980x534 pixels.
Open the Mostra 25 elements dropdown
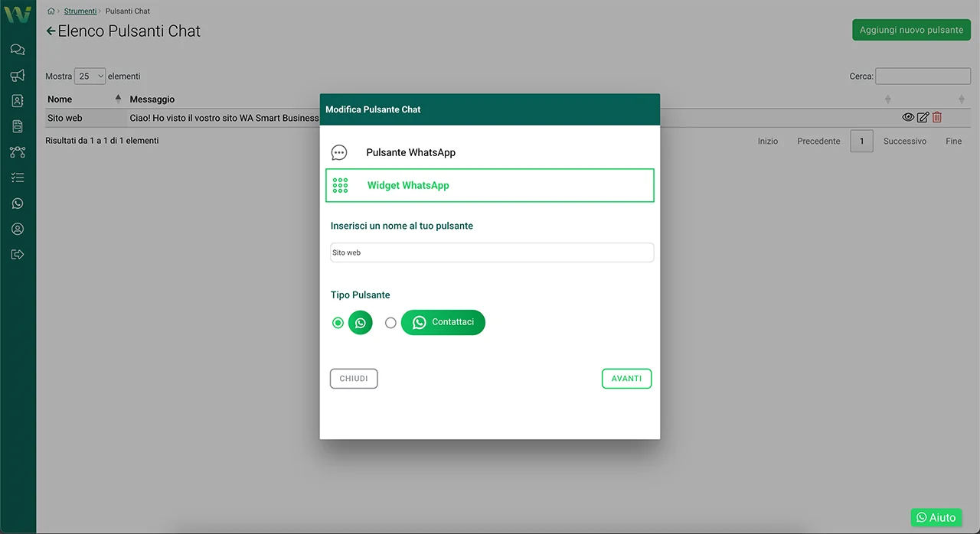[90, 76]
